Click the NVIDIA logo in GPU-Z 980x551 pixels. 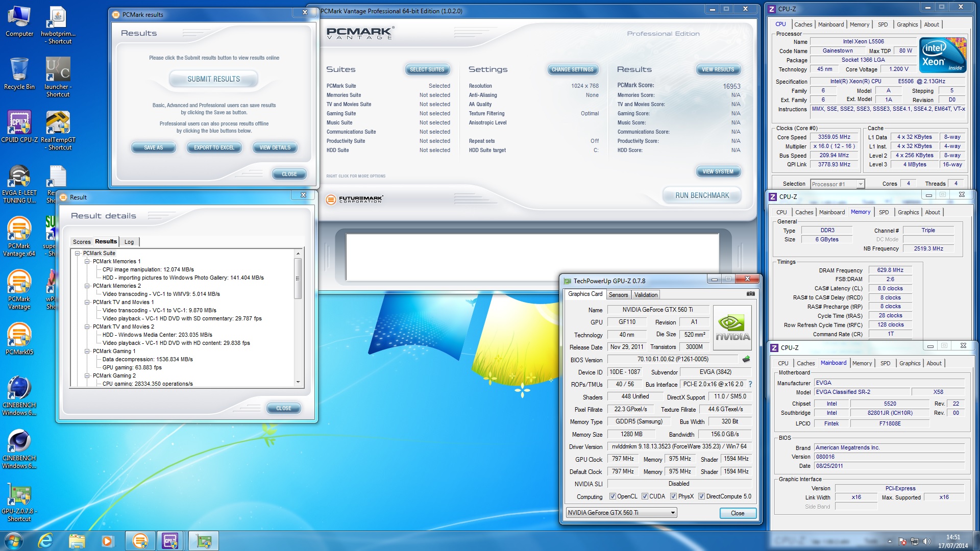[x=732, y=328]
